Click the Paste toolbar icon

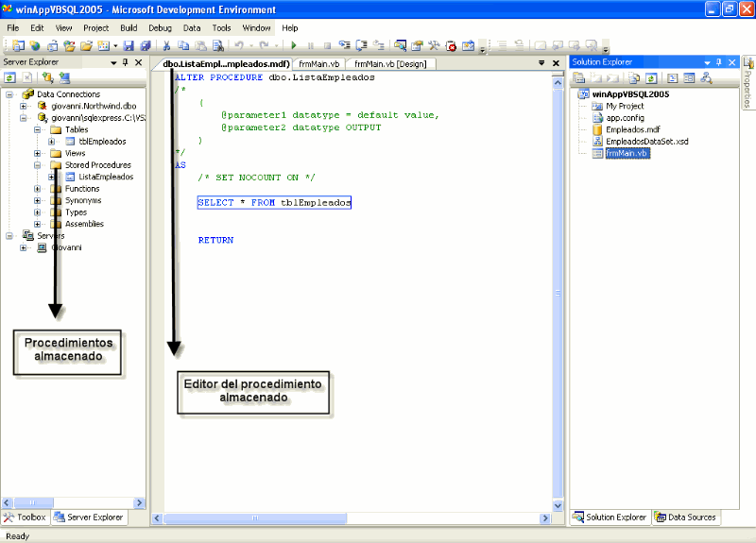[x=200, y=45]
